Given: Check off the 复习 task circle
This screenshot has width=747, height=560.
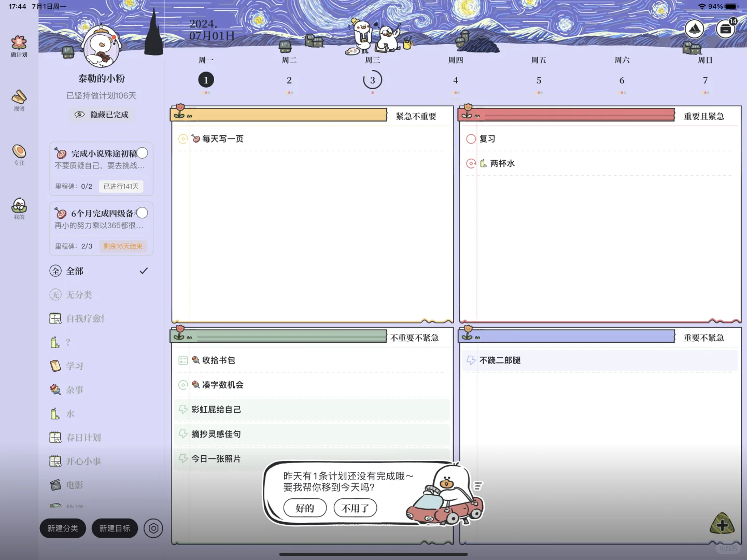Looking at the screenshot, I should 471,138.
